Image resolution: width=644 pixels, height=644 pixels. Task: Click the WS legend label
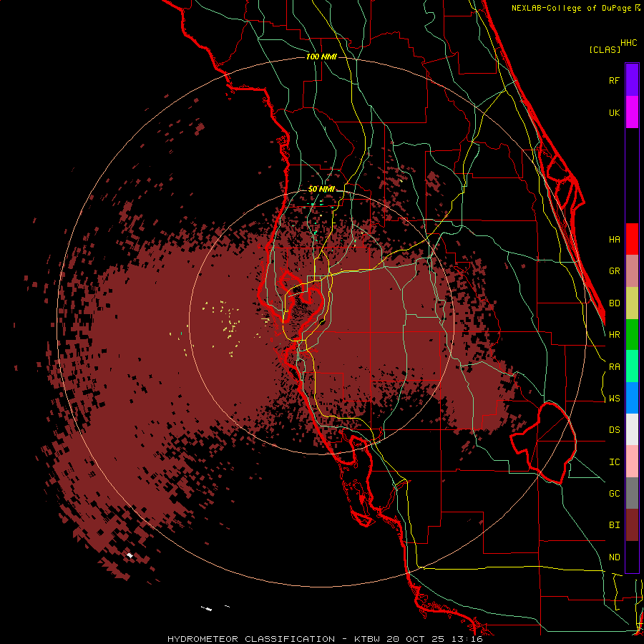pyautogui.click(x=614, y=399)
